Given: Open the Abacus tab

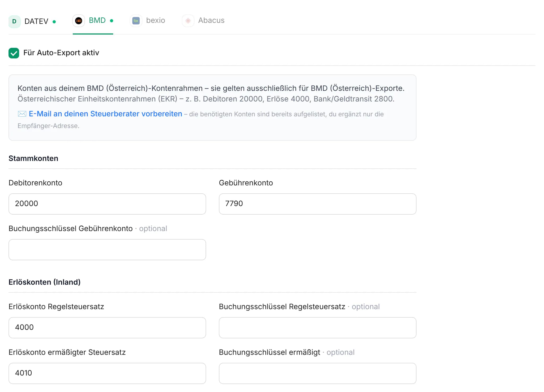Looking at the screenshot, I should pos(203,21).
